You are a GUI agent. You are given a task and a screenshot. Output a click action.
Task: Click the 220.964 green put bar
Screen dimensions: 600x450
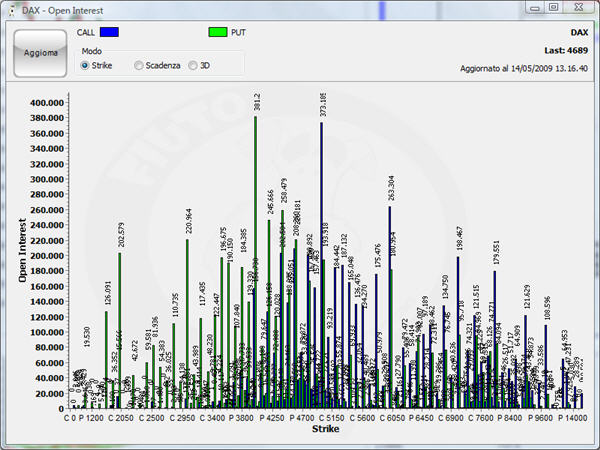coord(187,320)
